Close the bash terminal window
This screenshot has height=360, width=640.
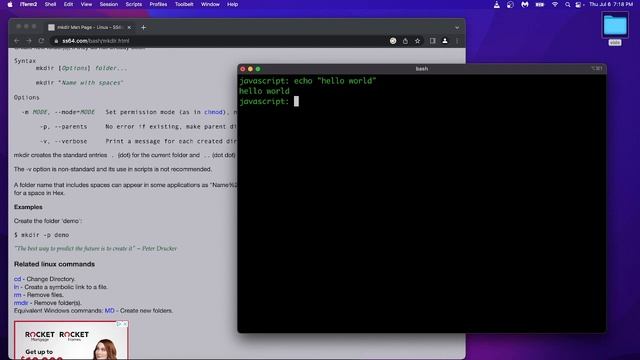pos(243,69)
